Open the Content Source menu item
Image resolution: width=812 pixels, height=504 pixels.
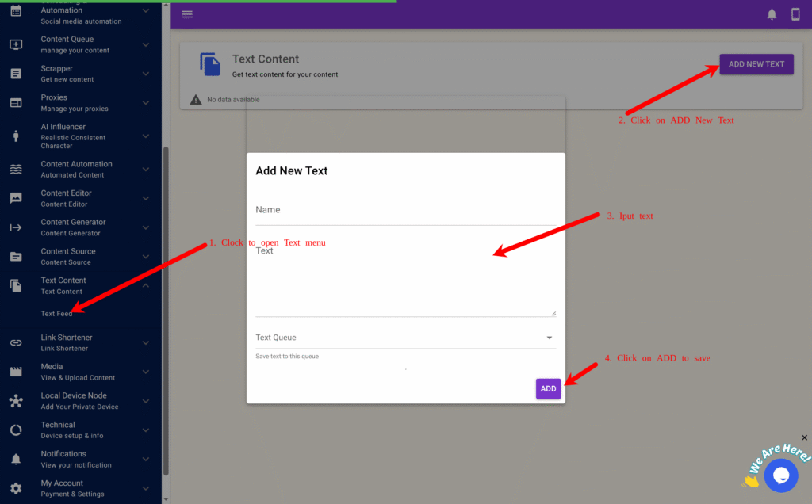(x=68, y=256)
